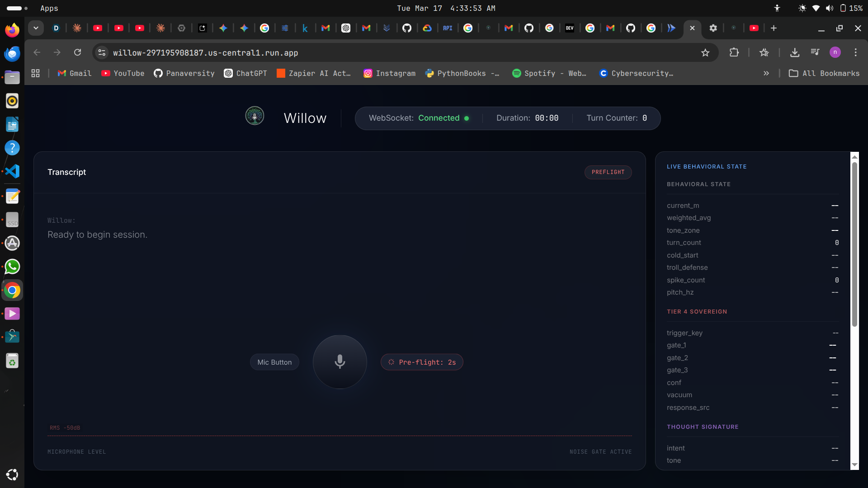
Task: Expand hidden bookmarks with double chevron
Action: (x=766, y=73)
